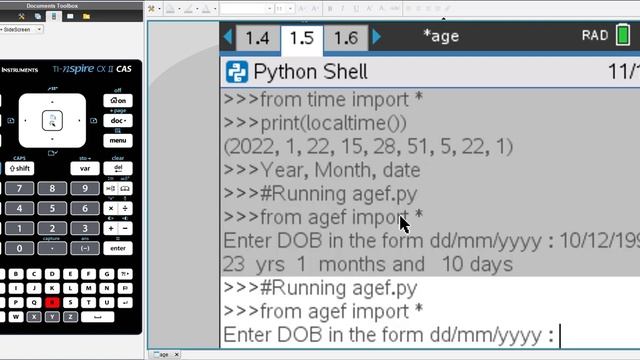The image size is (640, 360).
Task: Click the letter S key
Action: [x=70, y=302]
